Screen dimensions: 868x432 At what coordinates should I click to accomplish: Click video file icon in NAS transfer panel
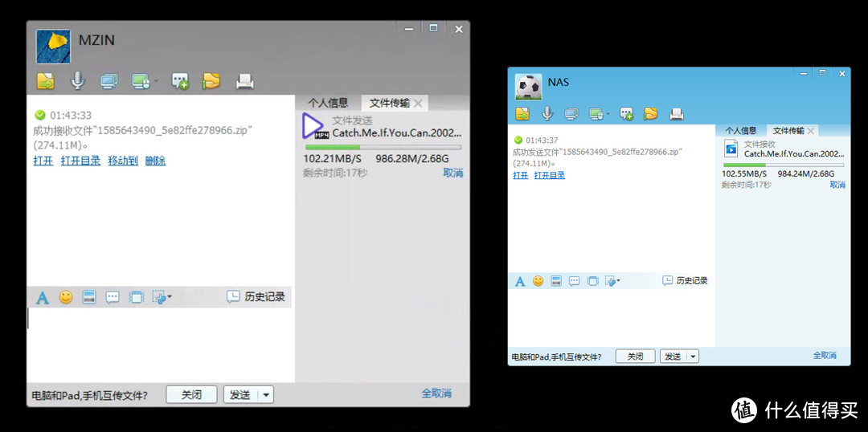[731, 148]
